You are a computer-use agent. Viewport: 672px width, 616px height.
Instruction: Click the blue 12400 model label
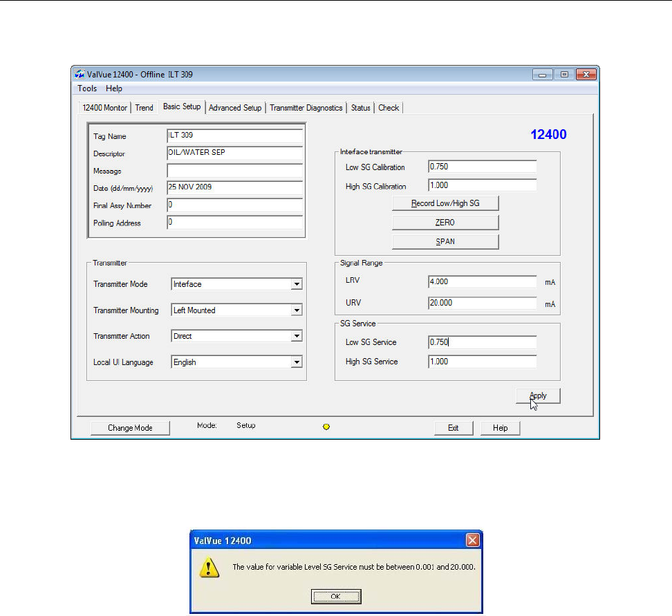point(548,135)
